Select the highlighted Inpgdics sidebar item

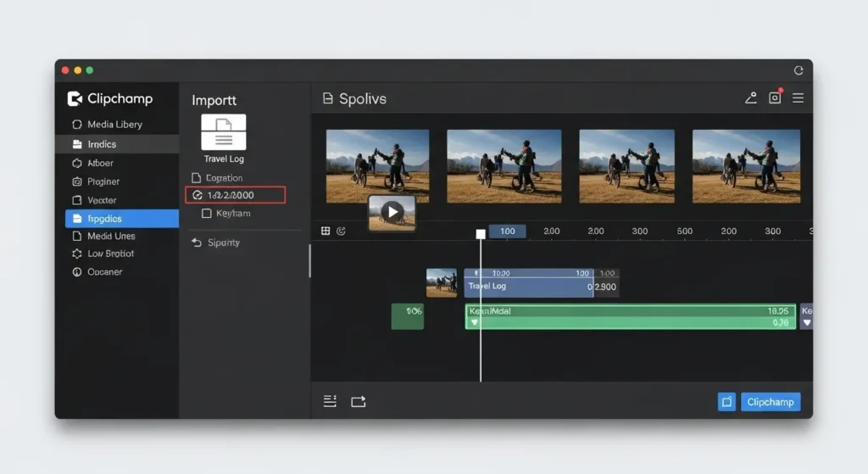pos(122,219)
